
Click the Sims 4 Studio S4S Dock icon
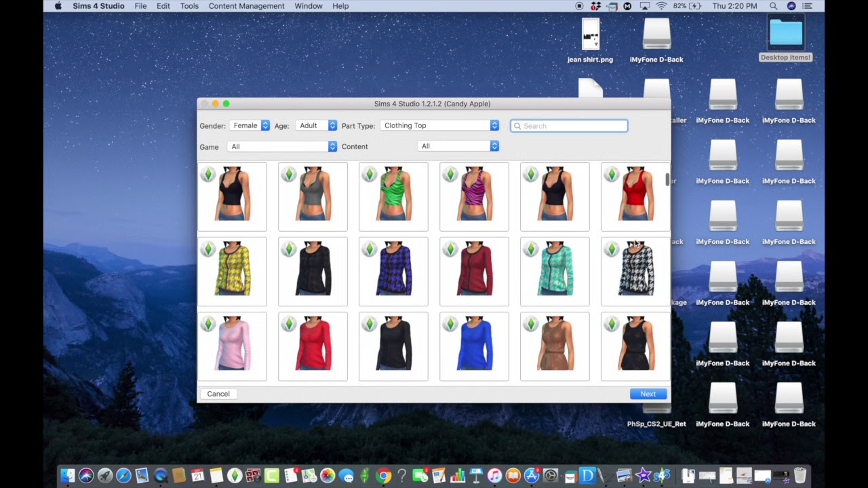click(x=663, y=475)
